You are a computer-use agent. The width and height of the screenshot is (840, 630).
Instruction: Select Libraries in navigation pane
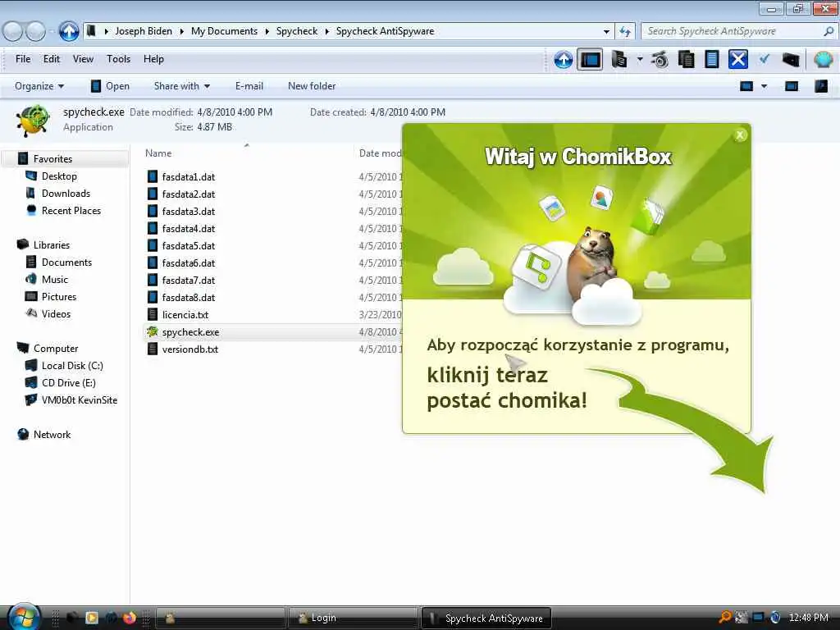click(x=52, y=244)
